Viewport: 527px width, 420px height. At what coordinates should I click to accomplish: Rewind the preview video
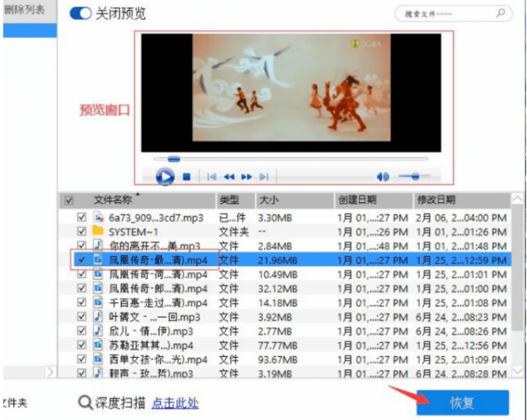229,176
